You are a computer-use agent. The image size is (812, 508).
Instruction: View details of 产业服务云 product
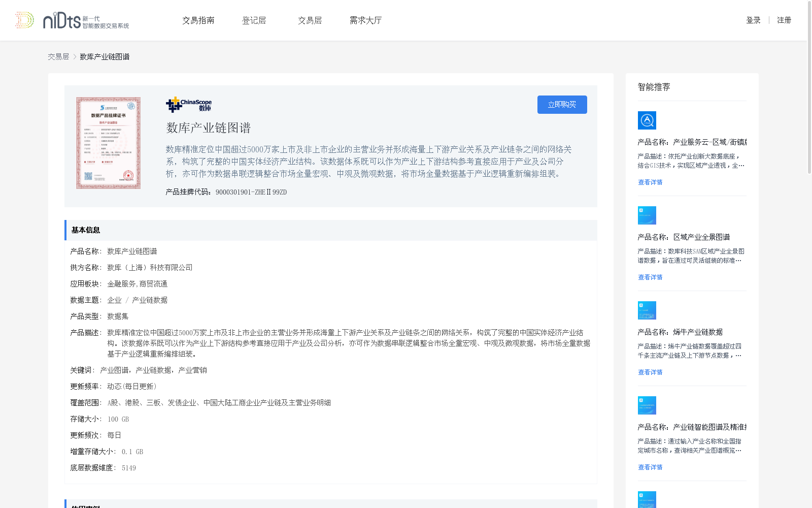point(650,182)
